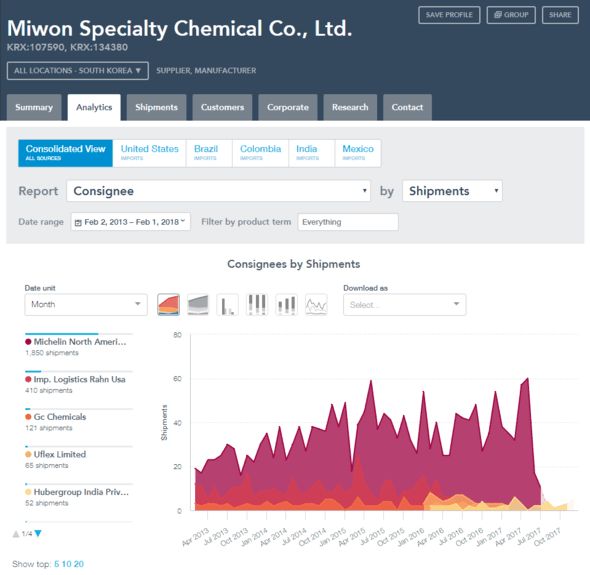Click Hubergroup pale yellow color dot
The height and width of the screenshot is (575, 590).
(28, 492)
